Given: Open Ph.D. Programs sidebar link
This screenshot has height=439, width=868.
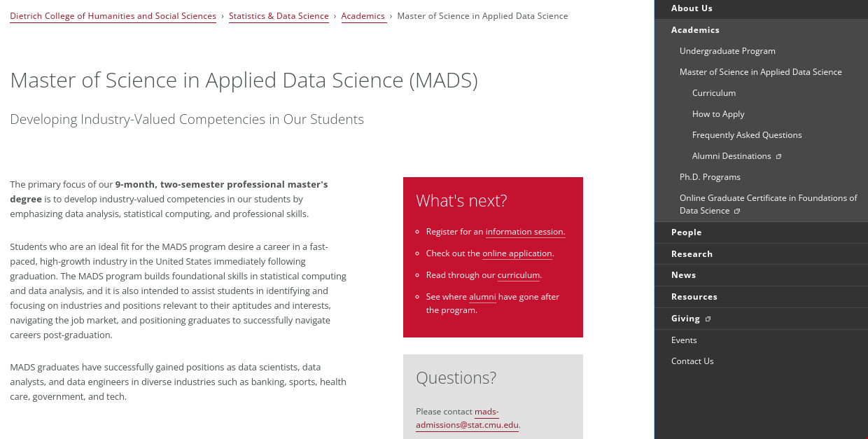Looking at the screenshot, I should click(710, 177).
